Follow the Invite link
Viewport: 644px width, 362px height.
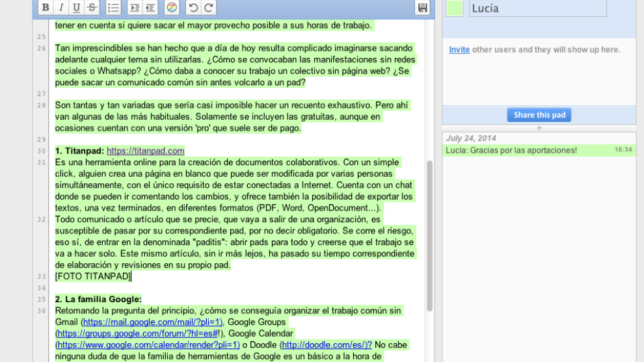pos(459,49)
